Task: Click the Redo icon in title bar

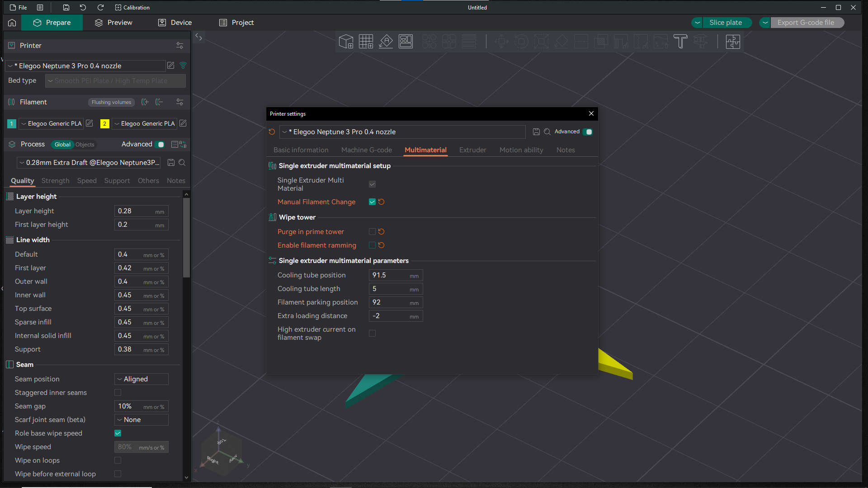Action: coord(100,7)
